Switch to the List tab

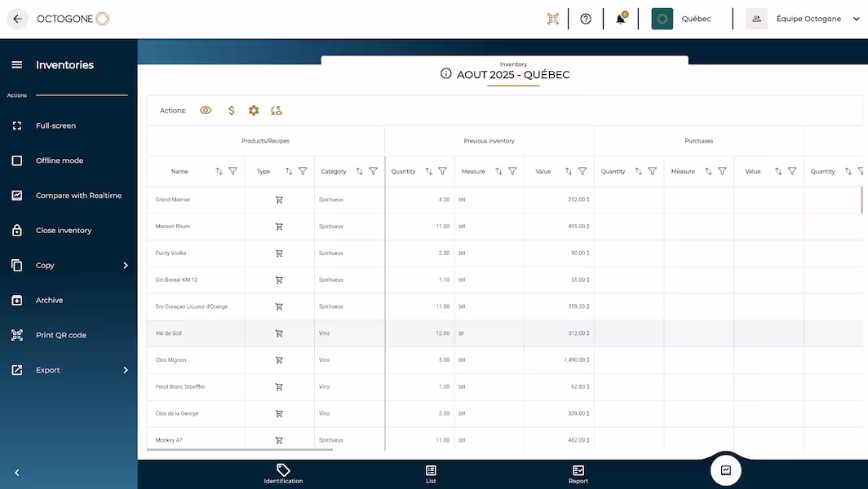pos(431,474)
